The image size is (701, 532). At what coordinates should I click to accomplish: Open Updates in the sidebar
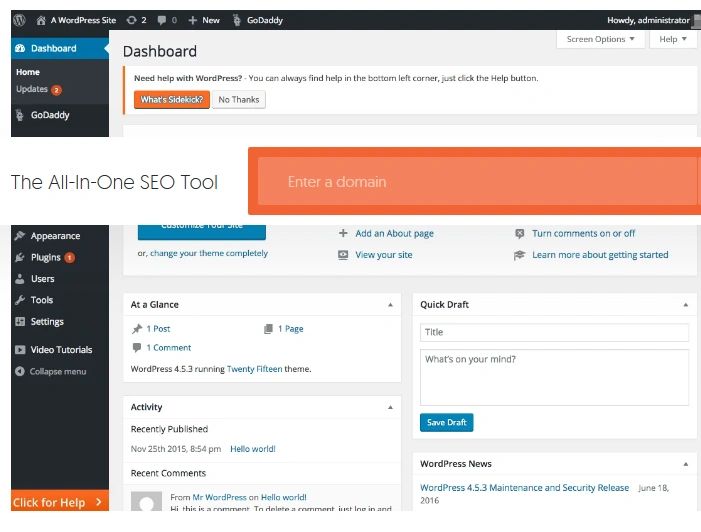tap(38, 89)
